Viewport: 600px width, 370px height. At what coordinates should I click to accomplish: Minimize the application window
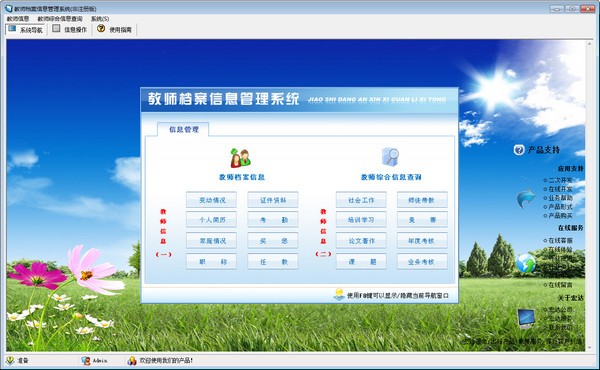click(557, 8)
